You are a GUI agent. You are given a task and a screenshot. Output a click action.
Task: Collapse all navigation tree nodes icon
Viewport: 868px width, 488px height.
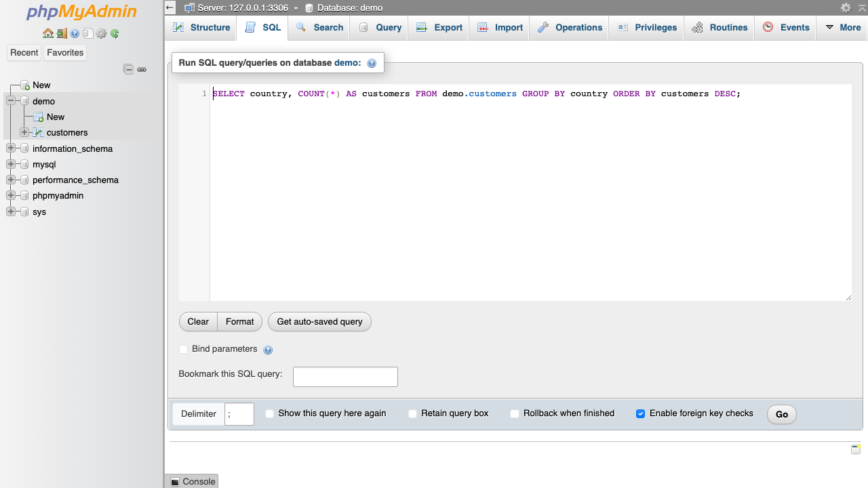128,69
